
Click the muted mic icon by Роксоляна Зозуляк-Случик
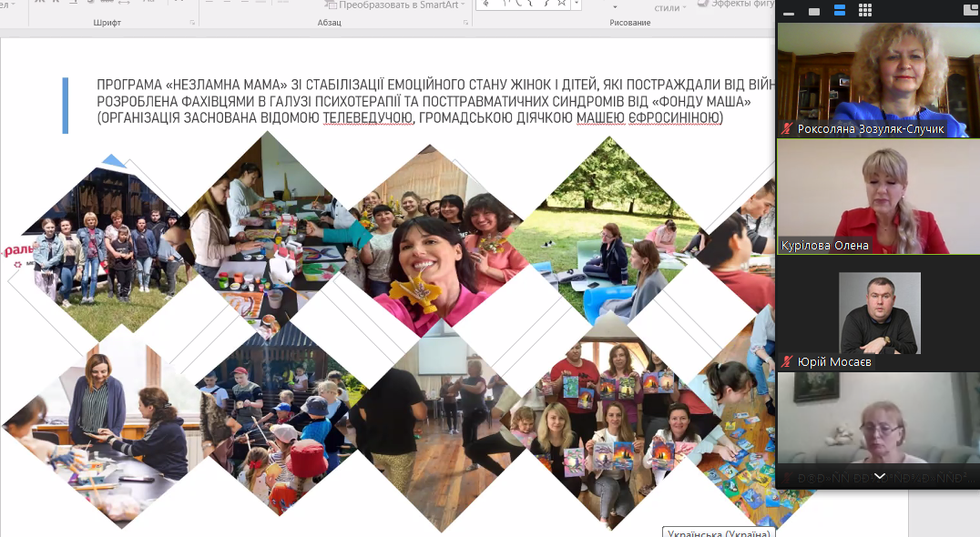coord(787,129)
